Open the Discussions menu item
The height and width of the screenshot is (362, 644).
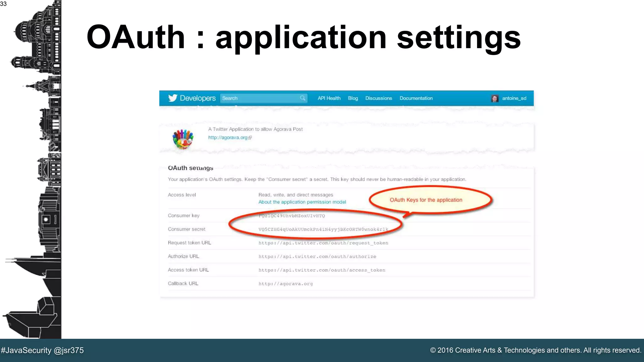coord(379,98)
